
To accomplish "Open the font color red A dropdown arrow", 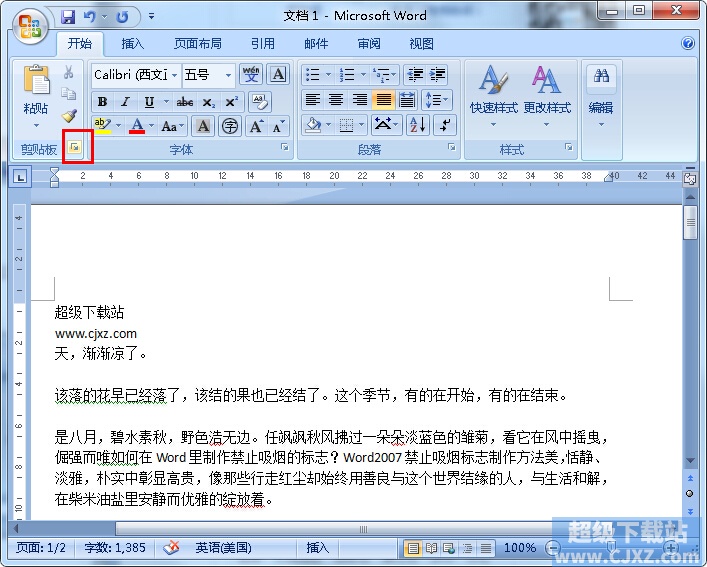I will tap(151, 126).
